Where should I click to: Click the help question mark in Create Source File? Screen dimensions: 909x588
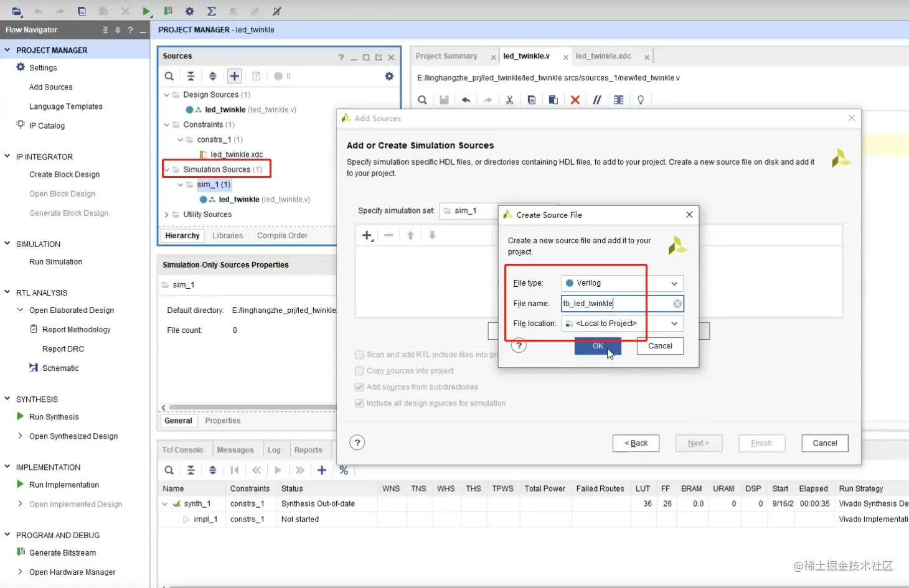coord(519,346)
